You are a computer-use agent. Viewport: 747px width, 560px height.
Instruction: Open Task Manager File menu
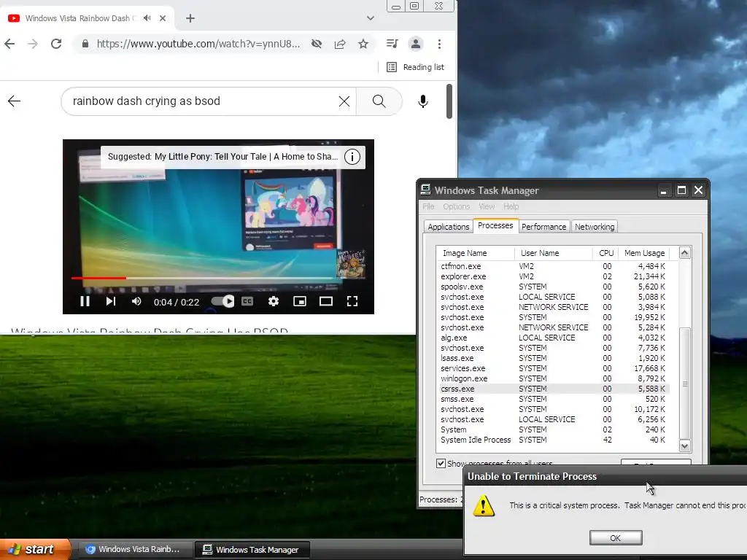point(428,206)
